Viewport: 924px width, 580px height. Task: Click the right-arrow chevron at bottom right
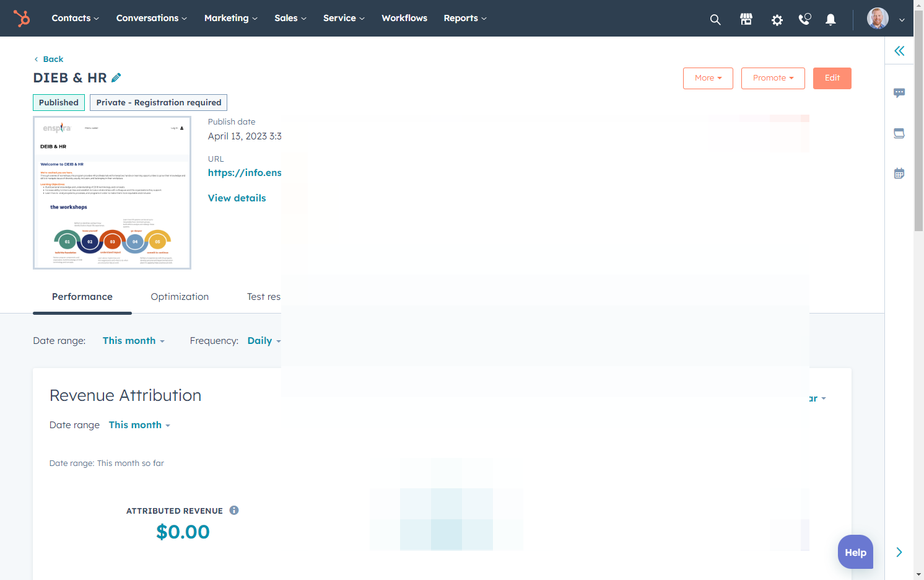(899, 552)
